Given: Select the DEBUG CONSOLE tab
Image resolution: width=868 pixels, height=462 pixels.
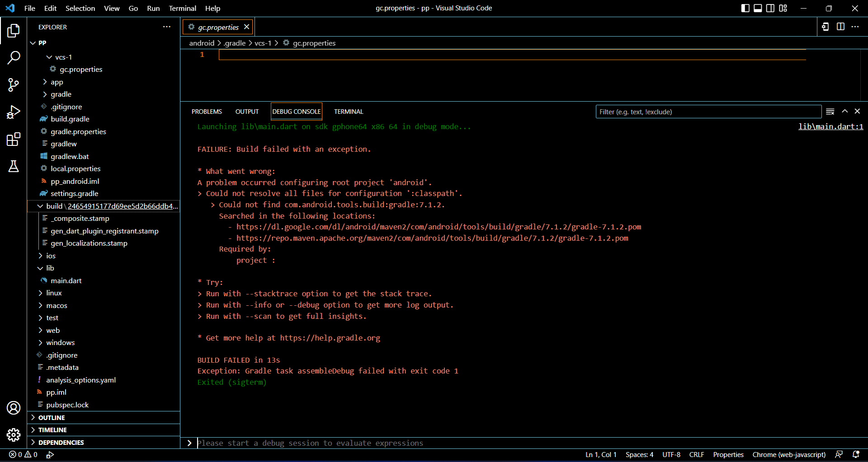Looking at the screenshot, I should pyautogui.click(x=297, y=112).
